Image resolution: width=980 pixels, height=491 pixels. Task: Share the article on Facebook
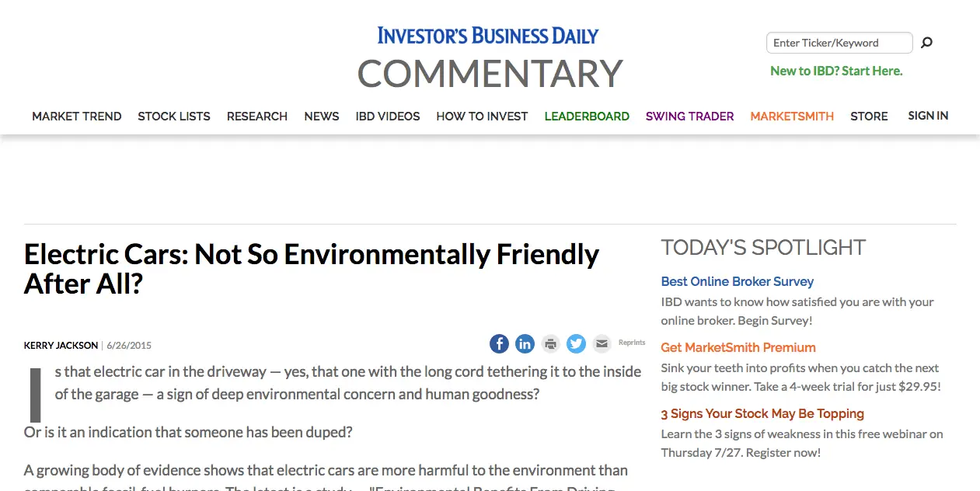coord(499,343)
